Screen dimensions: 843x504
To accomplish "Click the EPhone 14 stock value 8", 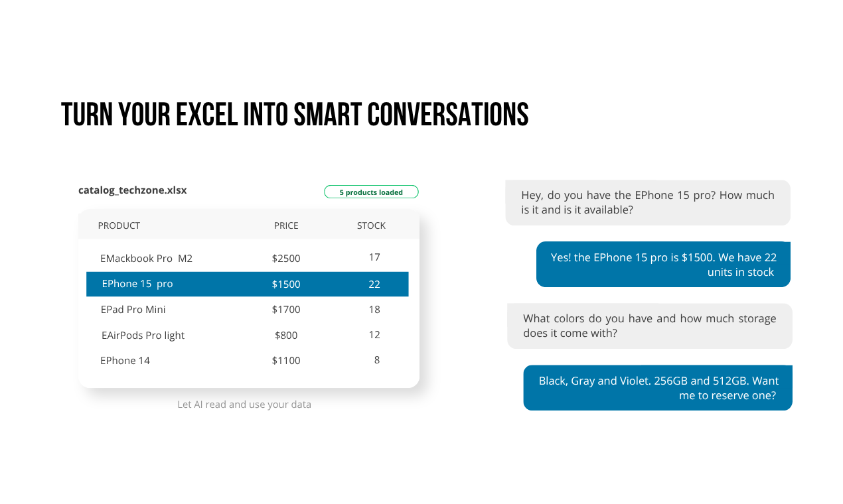I will tap(377, 360).
